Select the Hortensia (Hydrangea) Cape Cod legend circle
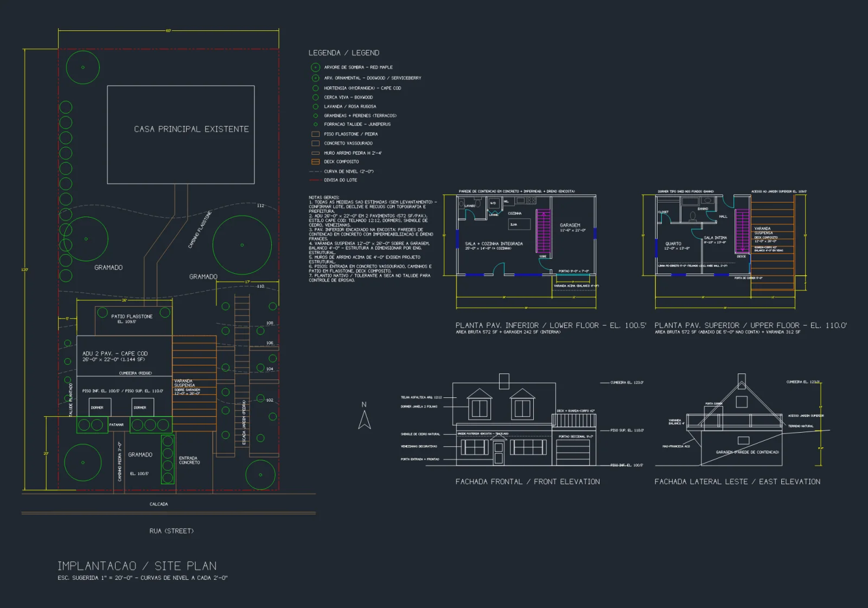868x608 pixels. pos(315,88)
